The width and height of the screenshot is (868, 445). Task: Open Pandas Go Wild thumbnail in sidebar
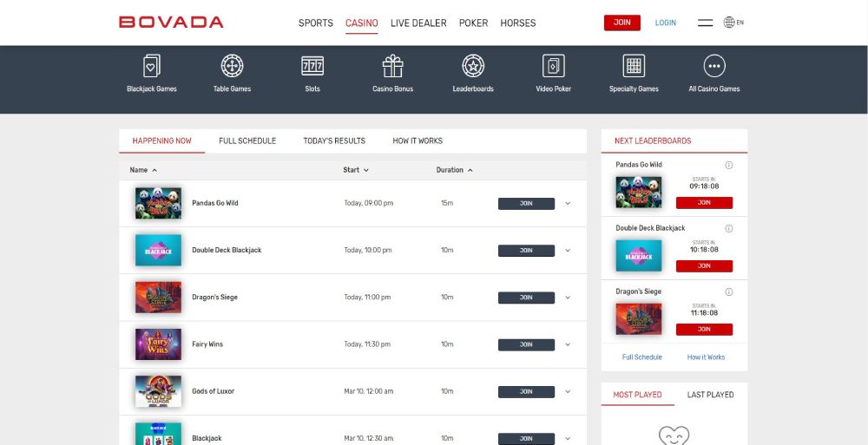639,192
